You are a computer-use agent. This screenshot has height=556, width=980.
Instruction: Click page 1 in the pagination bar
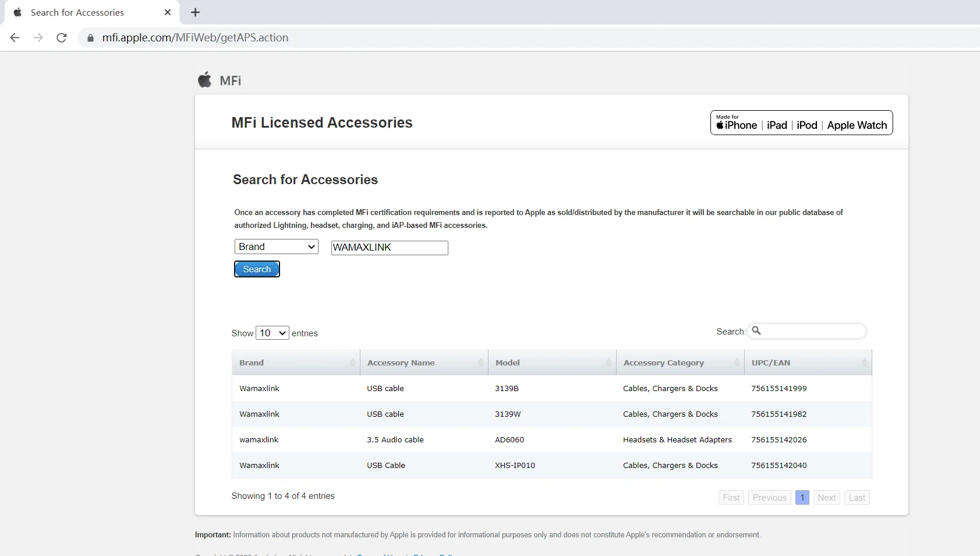[x=802, y=497]
